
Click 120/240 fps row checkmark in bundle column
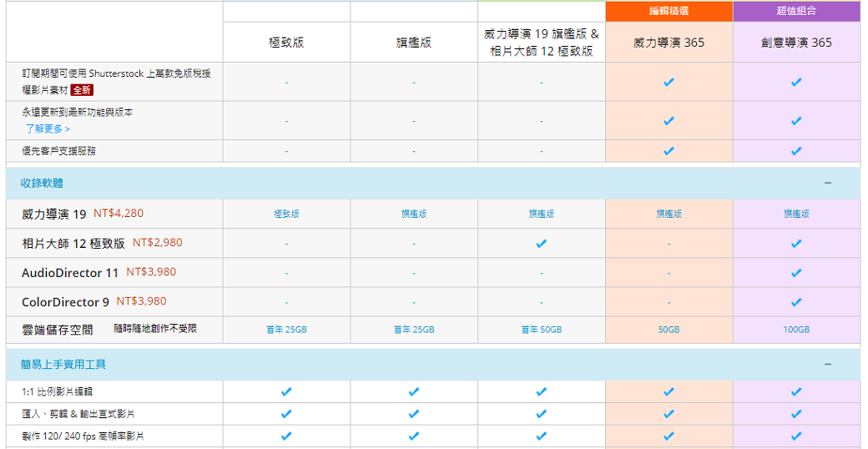(x=542, y=436)
